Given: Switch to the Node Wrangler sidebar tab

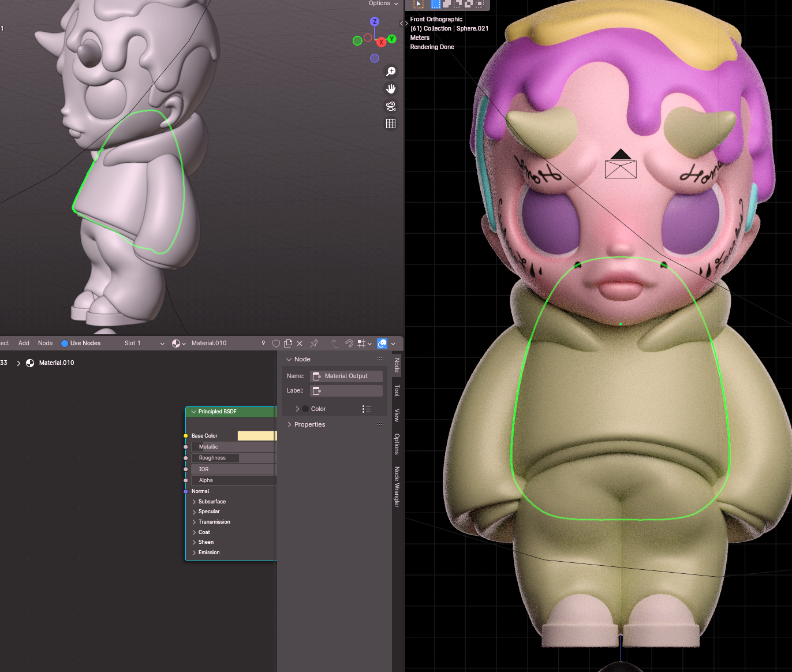Looking at the screenshot, I should coord(397,486).
